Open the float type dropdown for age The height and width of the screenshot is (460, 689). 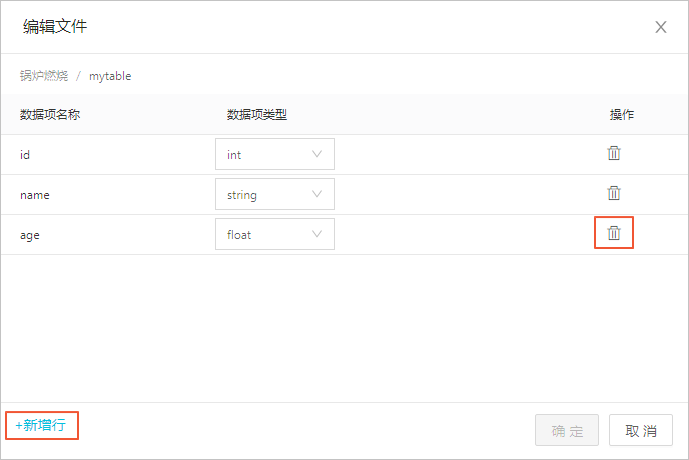[x=275, y=234]
